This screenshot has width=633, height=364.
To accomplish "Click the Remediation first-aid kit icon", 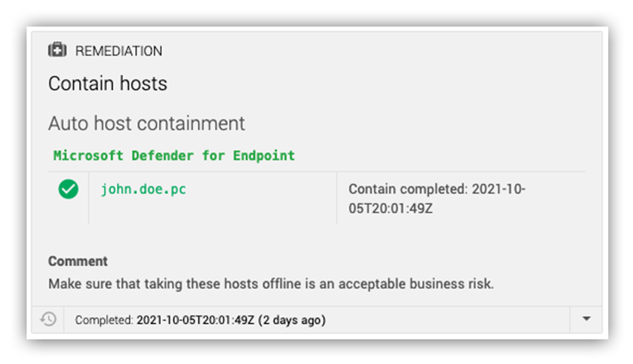I will 57,50.
